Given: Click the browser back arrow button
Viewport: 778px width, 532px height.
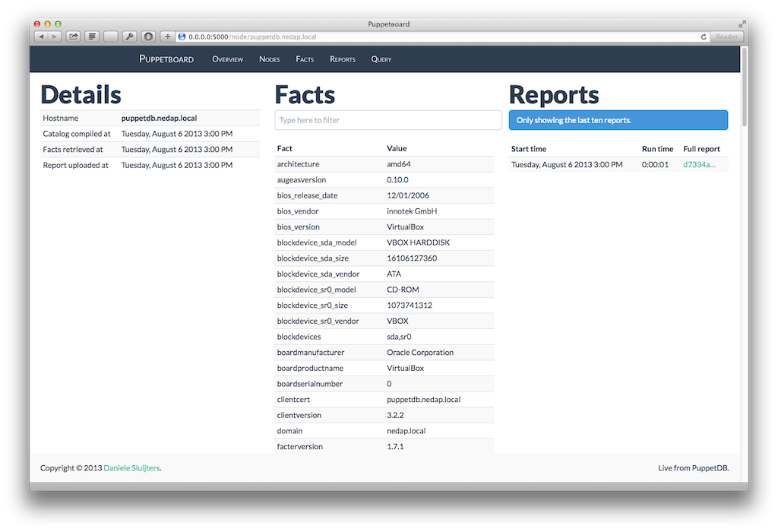Looking at the screenshot, I should (41, 36).
